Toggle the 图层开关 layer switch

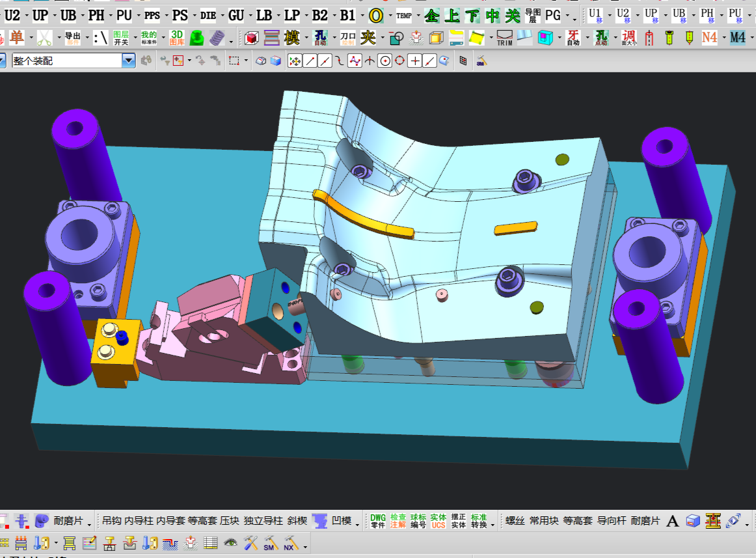coord(121,37)
